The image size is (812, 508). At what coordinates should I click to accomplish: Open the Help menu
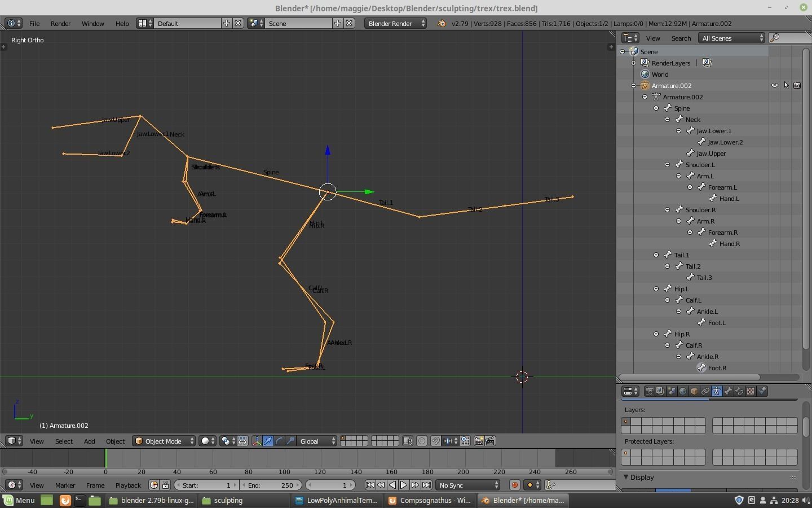click(x=122, y=23)
